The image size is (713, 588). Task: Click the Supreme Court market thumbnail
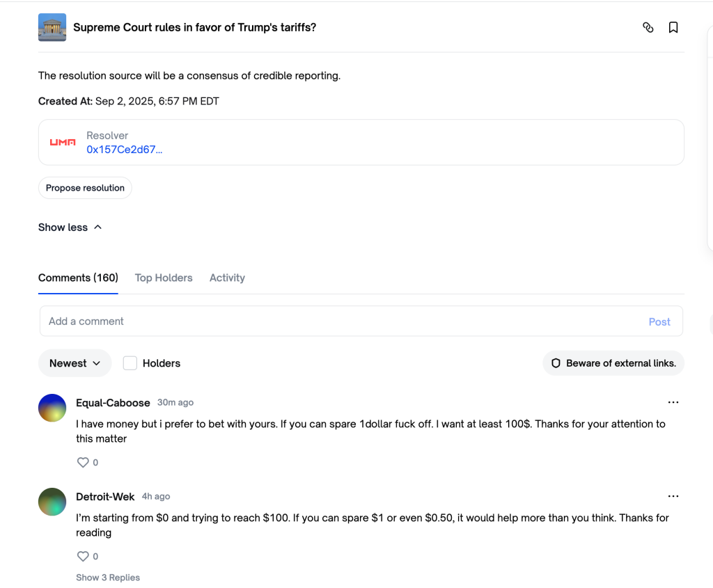click(52, 28)
